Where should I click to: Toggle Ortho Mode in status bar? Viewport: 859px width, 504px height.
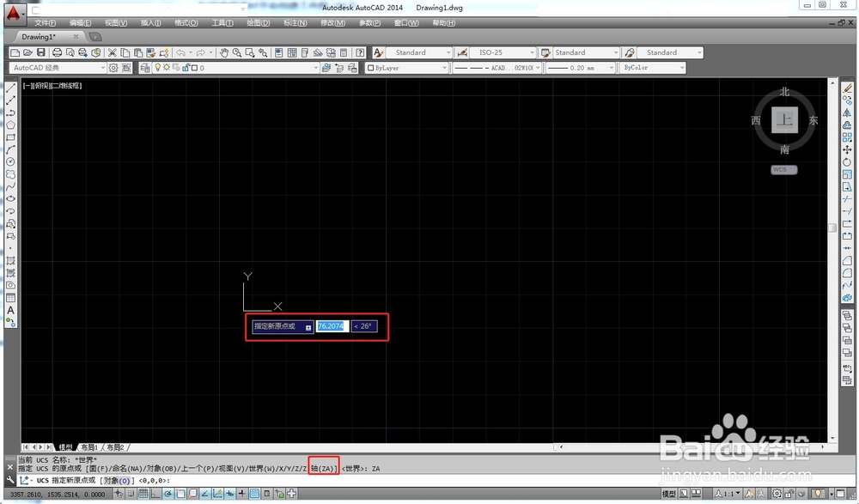[x=155, y=494]
